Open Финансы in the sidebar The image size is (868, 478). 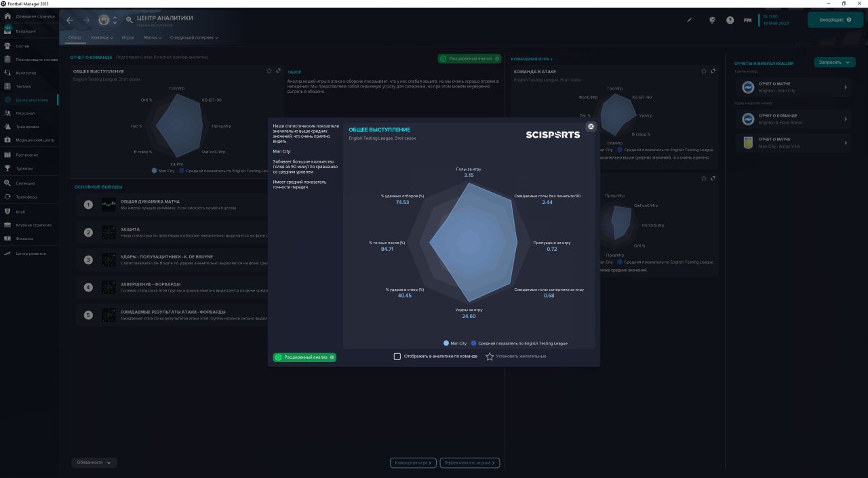click(x=29, y=239)
